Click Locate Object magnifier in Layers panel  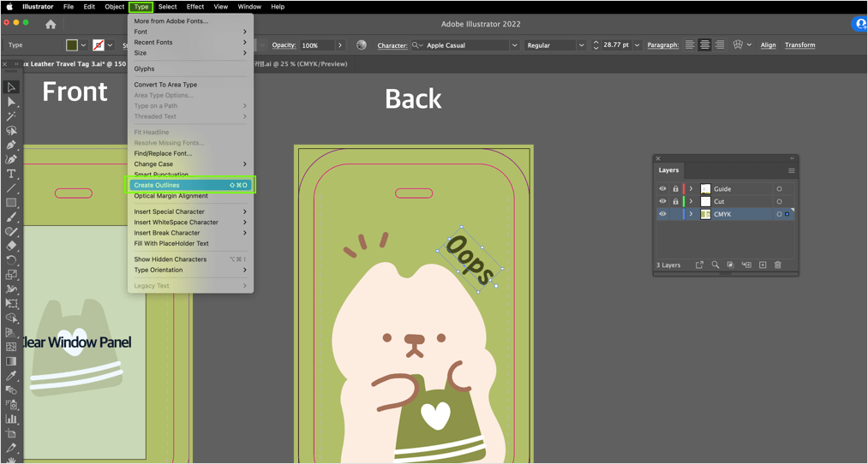pyautogui.click(x=715, y=265)
